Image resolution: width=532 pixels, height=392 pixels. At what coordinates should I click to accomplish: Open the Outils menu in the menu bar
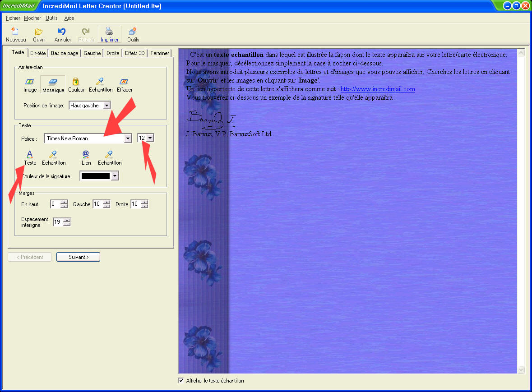click(51, 18)
